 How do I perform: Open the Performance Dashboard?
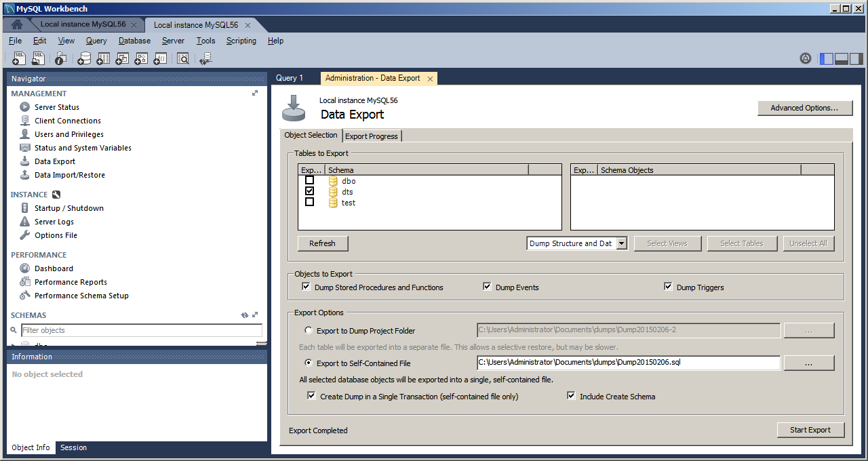[x=54, y=268]
